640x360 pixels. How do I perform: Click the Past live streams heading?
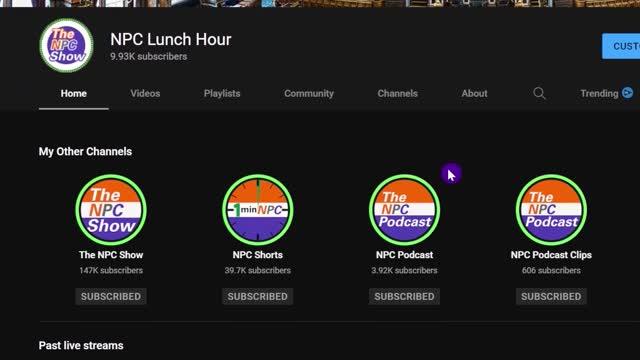point(81,346)
